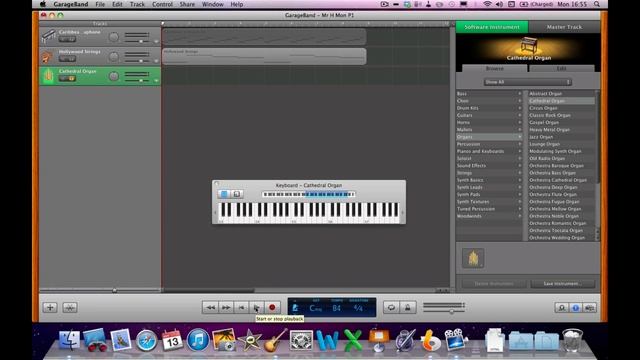Select Orchestra Toccata Organ instrument
The image size is (640, 360).
point(561,230)
